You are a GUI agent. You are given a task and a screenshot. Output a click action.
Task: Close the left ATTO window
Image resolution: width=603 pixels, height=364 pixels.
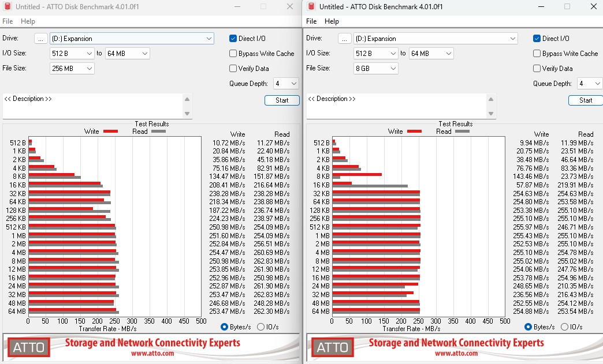(x=290, y=6)
